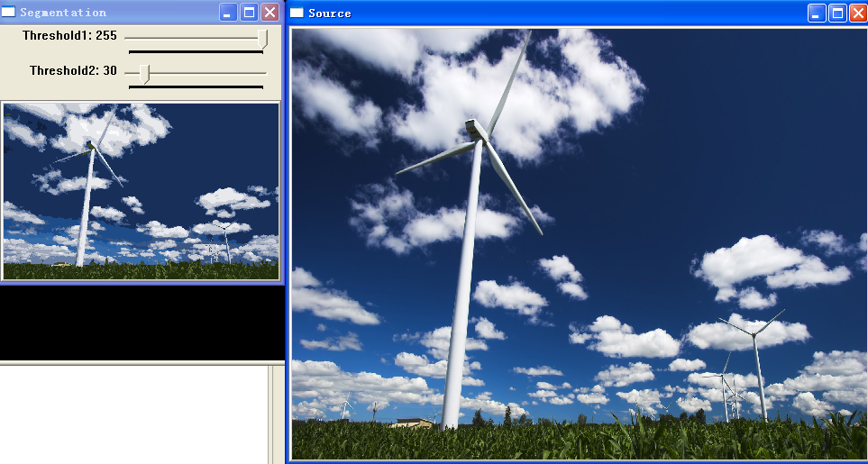Image resolution: width=868 pixels, height=464 pixels.
Task: Click the Segmentation title bar text
Action: [x=63, y=13]
